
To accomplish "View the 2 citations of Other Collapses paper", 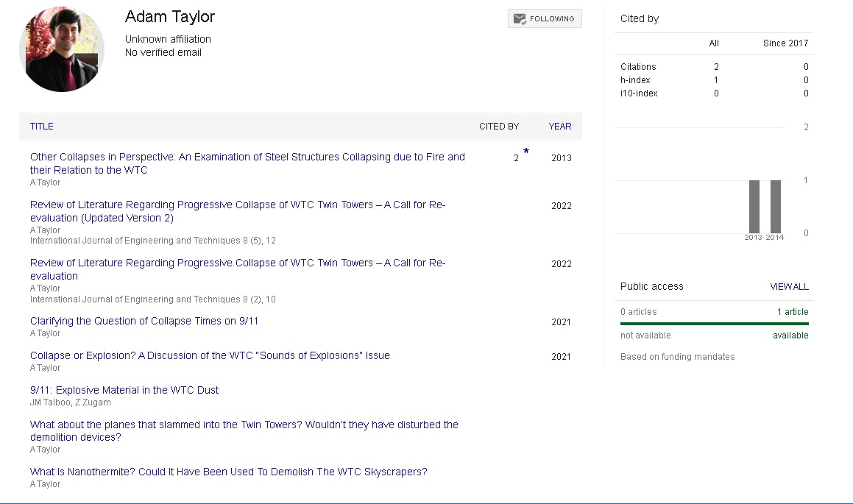I will pyautogui.click(x=516, y=158).
